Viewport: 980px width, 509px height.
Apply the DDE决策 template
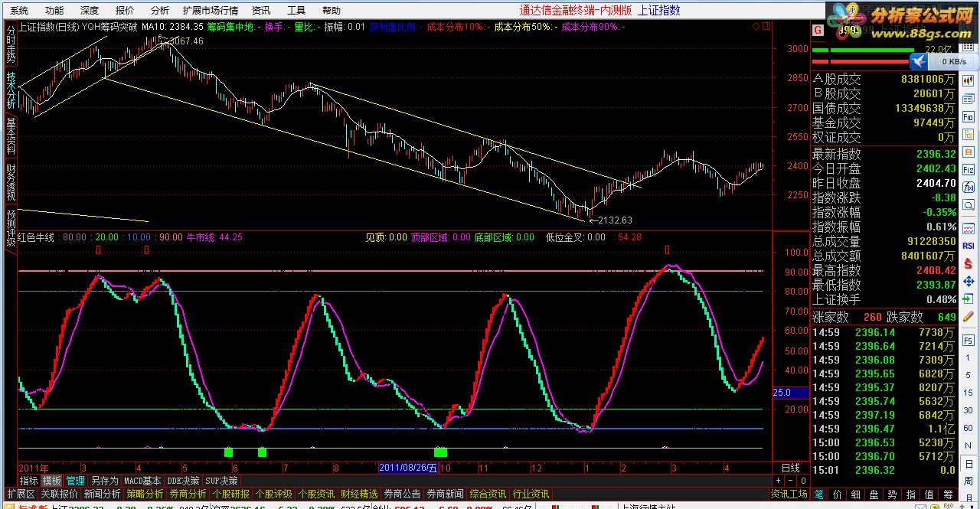[184, 481]
